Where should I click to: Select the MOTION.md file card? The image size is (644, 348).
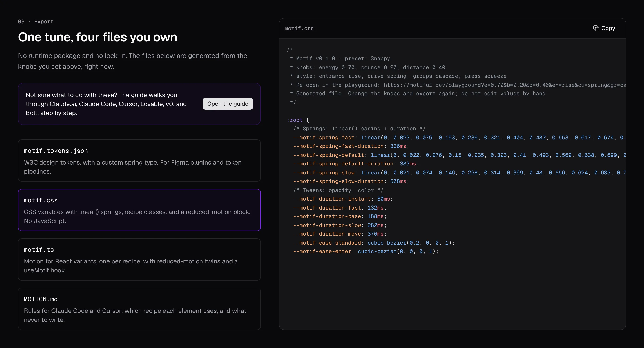pos(139,309)
